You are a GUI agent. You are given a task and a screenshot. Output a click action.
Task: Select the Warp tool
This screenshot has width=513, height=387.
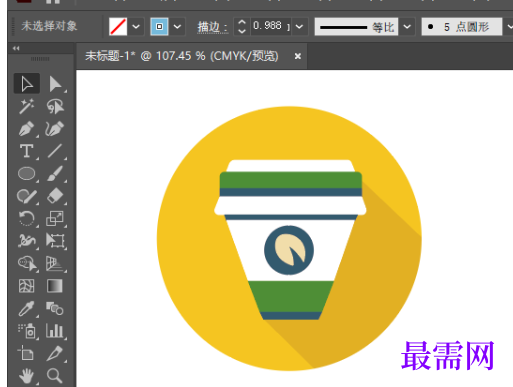pos(27,241)
